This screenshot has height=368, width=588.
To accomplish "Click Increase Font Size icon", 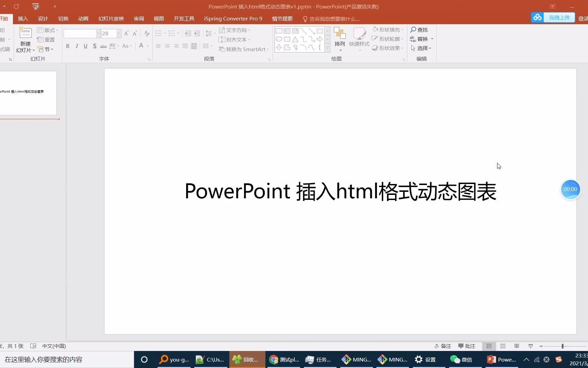I will [x=126, y=33].
